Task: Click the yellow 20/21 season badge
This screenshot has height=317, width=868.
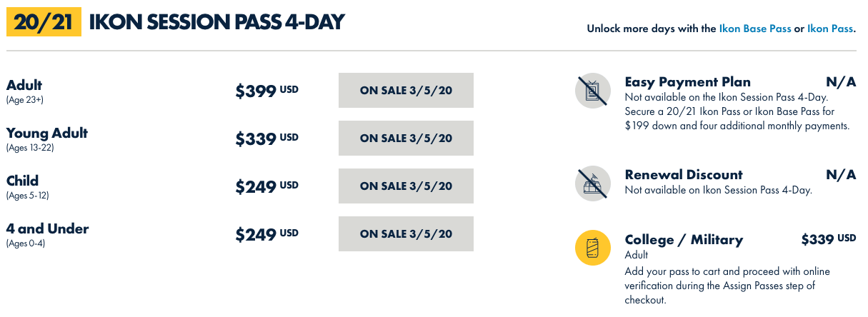Action: [x=44, y=22]
